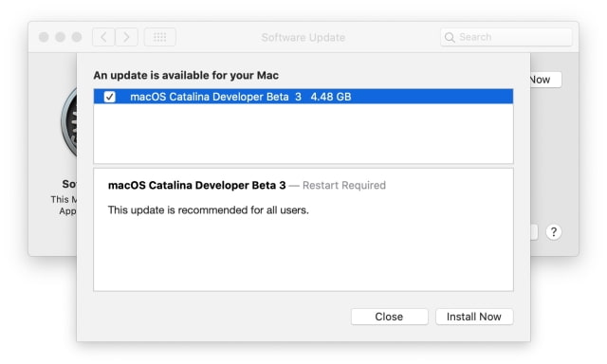Viewport: 607px width, 364px height.
Task: Click the partially hidden Now button behind sheet
Action: [545, 80]
